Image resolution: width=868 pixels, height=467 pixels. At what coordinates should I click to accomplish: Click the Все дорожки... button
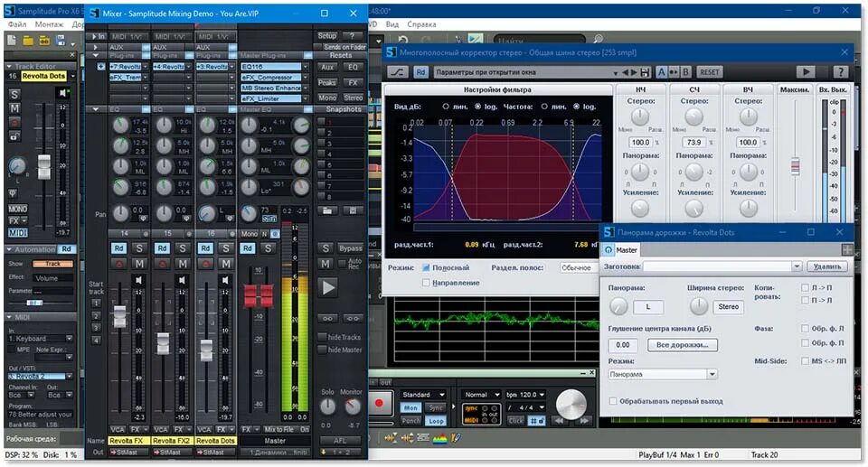[x=682, y=345]
